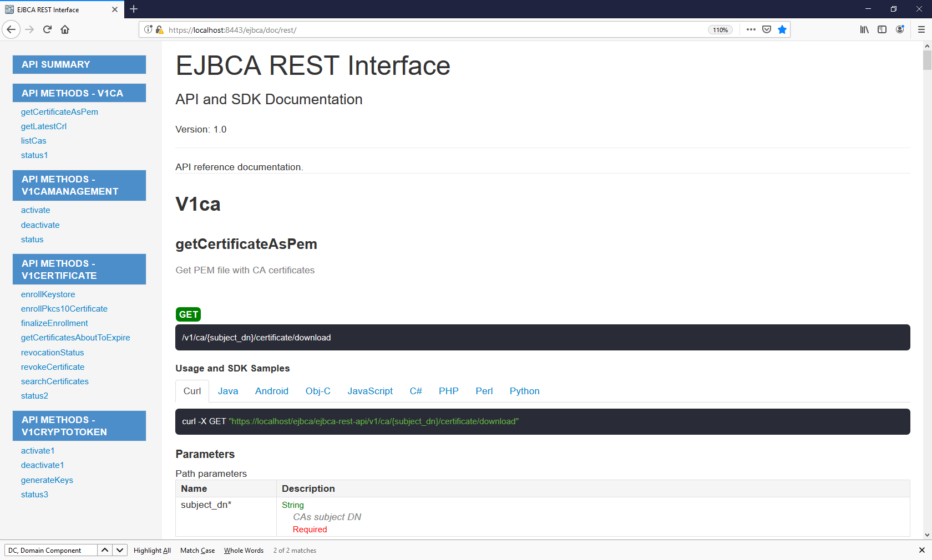Reload the current page
The width and height of the screenshot is (932, 560).
47,29
